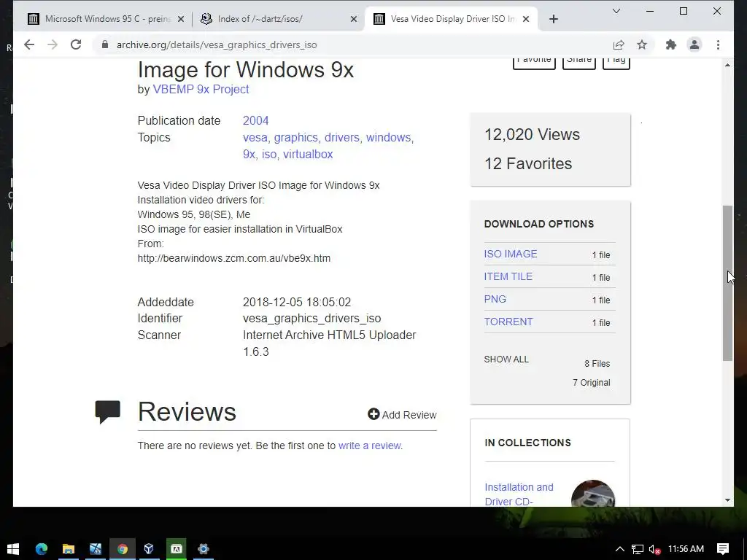Download the TORRENT option

(x=508, y=322)
